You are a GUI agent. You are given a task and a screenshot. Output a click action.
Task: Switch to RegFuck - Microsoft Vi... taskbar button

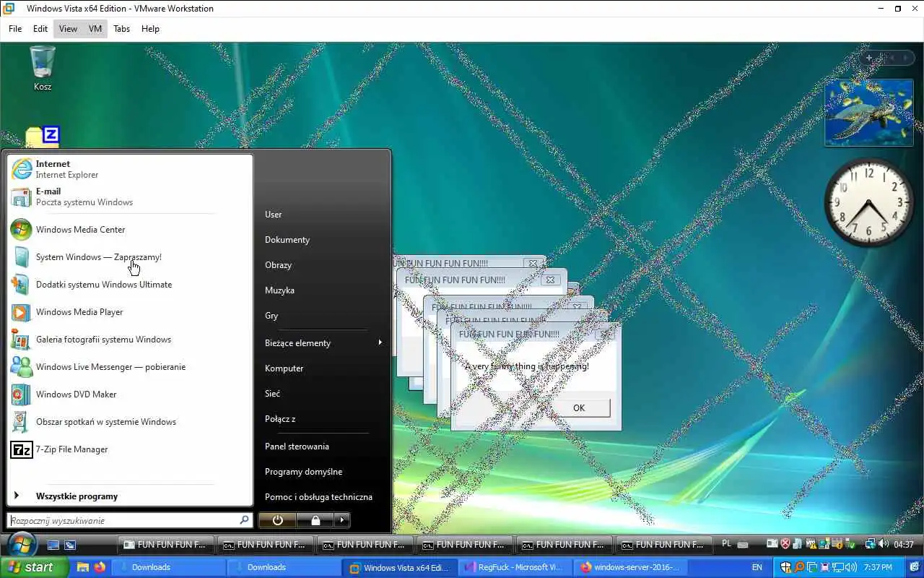point(514,567)
